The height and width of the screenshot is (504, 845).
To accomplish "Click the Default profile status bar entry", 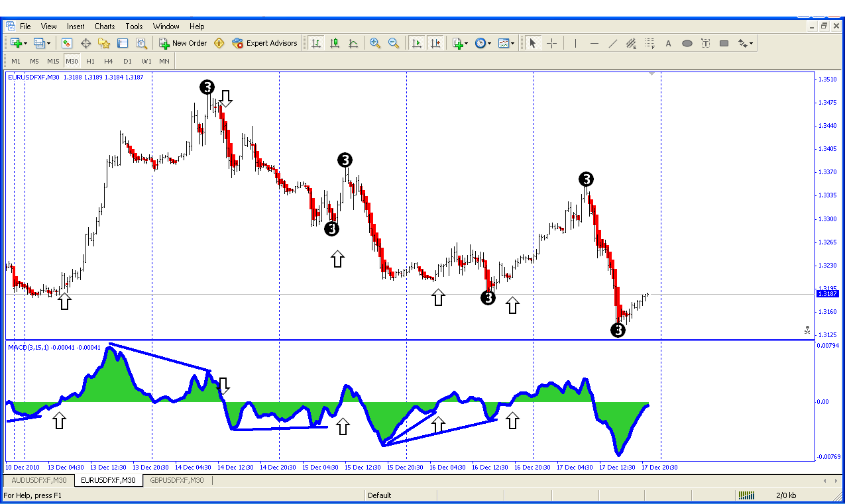I will (x=380, y=495).
